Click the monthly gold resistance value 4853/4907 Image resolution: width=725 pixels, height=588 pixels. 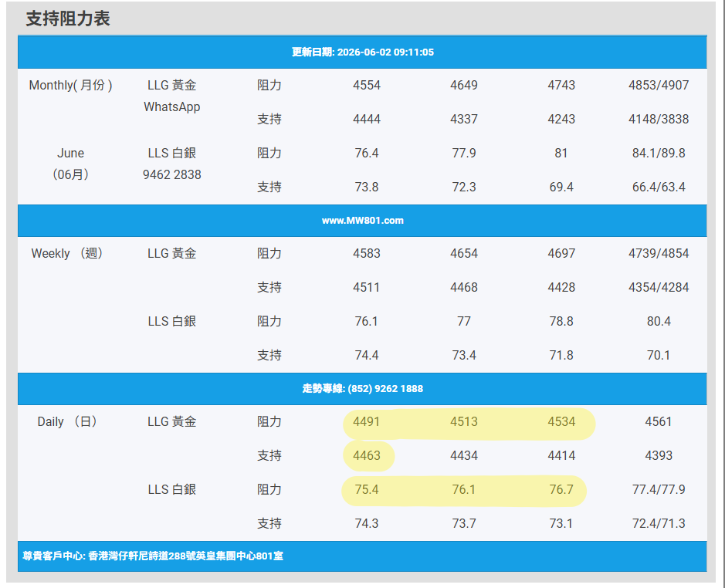(x=659, y=85)
